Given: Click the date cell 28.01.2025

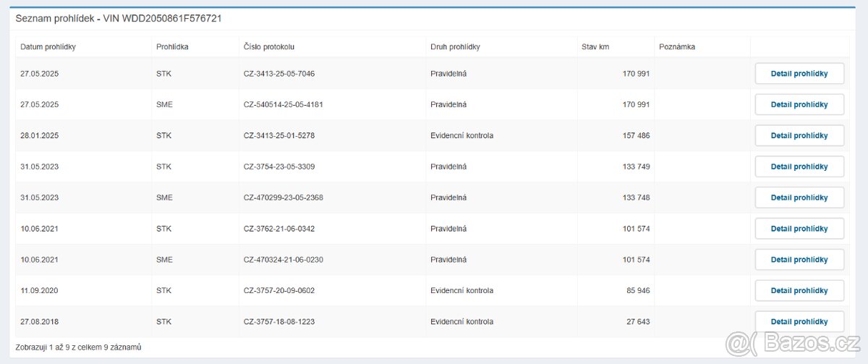Looking at the screenshot, I should (x=40, y=135).
